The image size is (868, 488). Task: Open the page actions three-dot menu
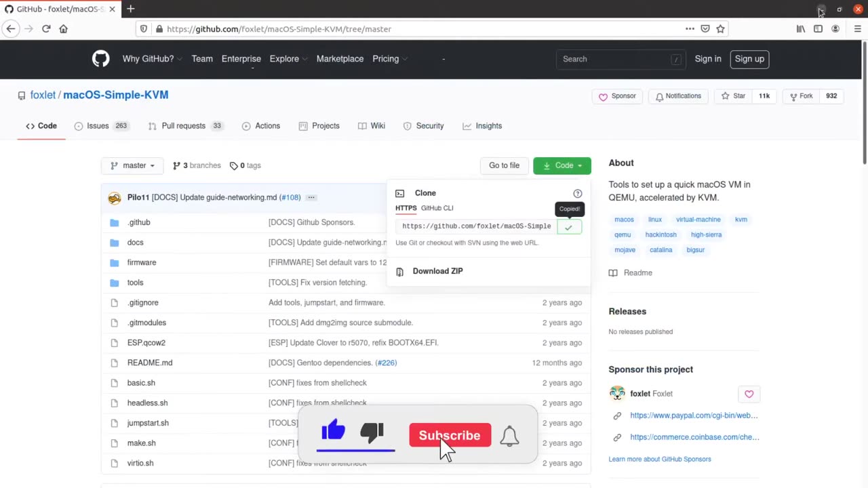point(690,29)
